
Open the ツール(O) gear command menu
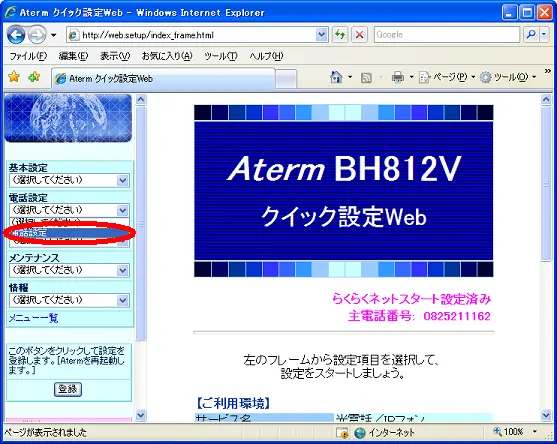coord(508,77)
